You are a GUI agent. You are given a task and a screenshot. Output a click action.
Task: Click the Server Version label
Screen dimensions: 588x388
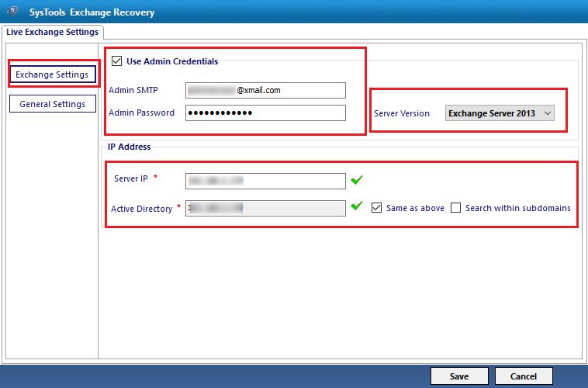click(402, 113)
